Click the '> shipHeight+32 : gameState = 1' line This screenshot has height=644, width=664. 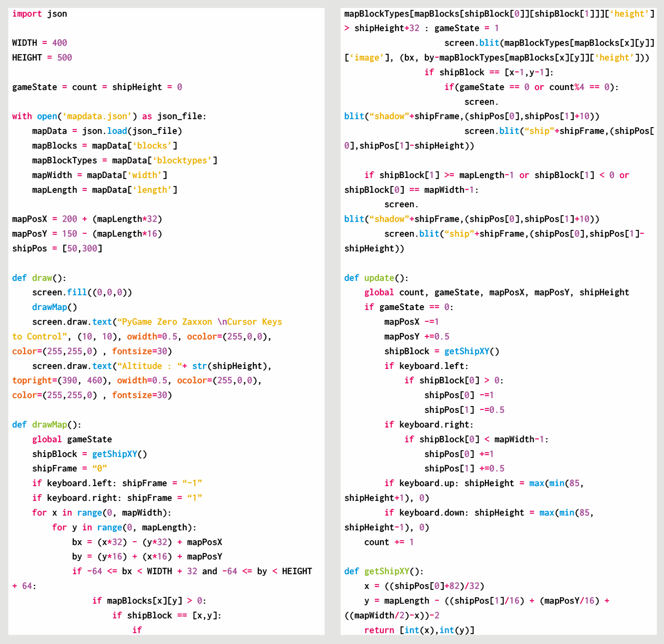[421, 29]
